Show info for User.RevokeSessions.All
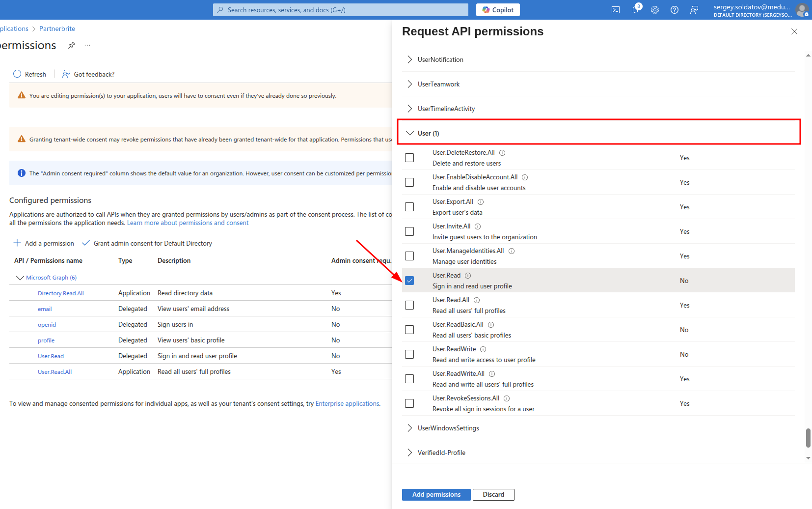Viewport: 812px width, 509px height. click(507, 398)
